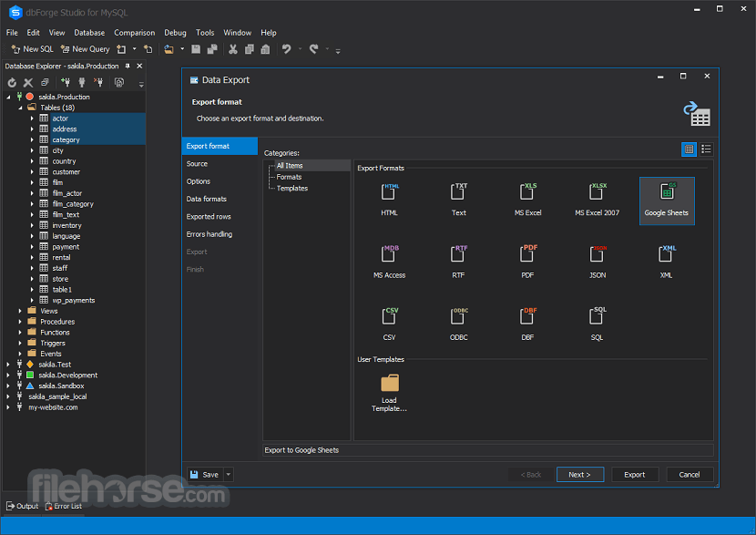
Task: Select the RTF export format
Action: tap(458, 262)
